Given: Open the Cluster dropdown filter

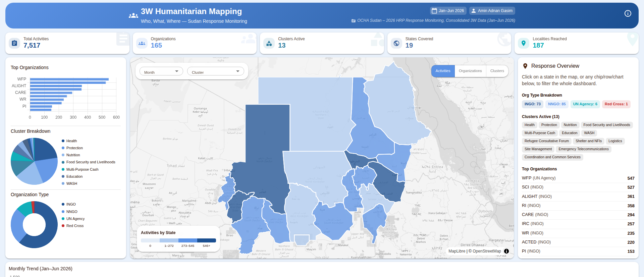Looking at the screenshot, I should pos(216,71).
